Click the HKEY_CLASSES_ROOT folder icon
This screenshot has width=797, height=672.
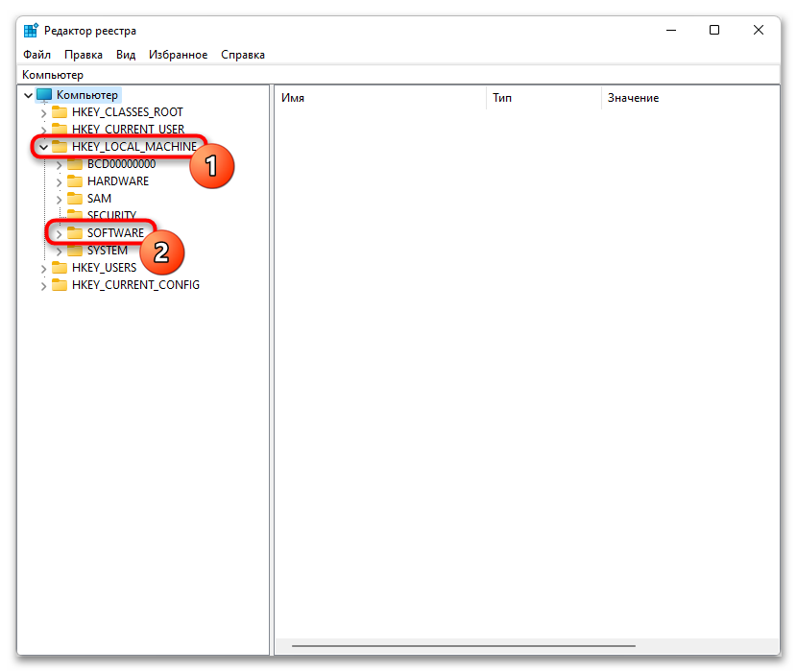coord(60,112)
